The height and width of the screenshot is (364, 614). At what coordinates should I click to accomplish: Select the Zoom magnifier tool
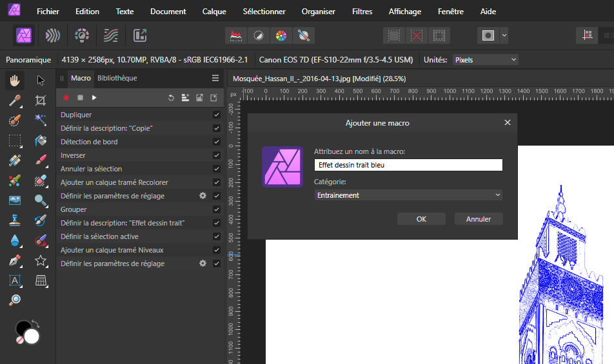pos(15,300)
